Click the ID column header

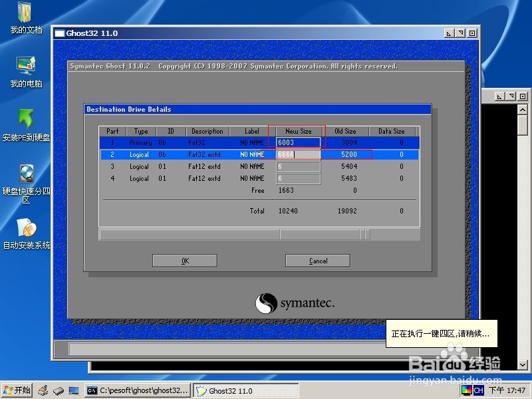pos(171,131)
